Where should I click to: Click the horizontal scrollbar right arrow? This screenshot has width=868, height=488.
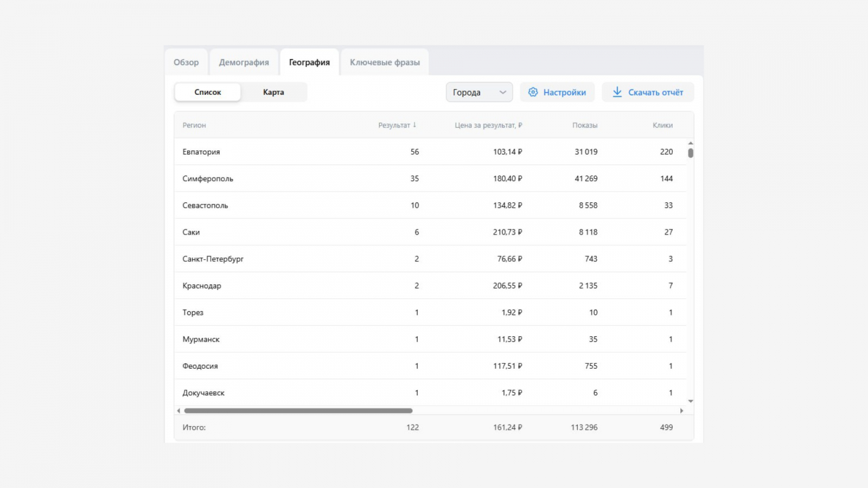(x=681, y=411)
